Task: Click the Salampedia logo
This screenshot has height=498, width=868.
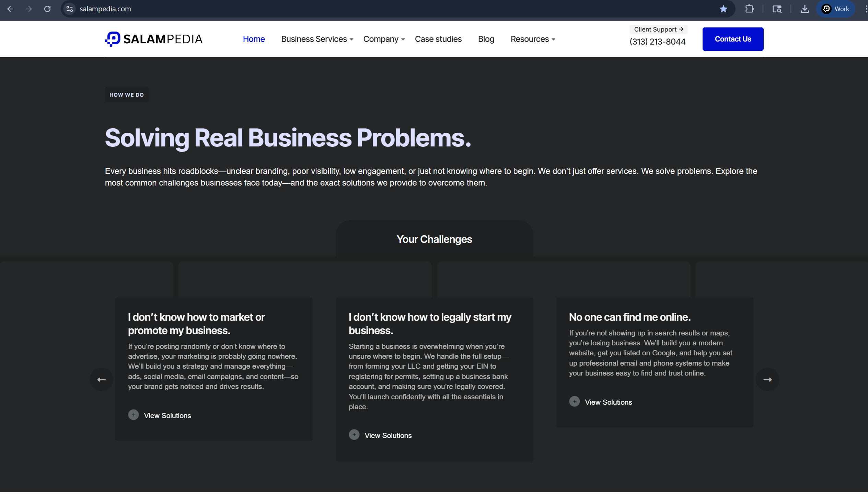Action: click(154, 39)
